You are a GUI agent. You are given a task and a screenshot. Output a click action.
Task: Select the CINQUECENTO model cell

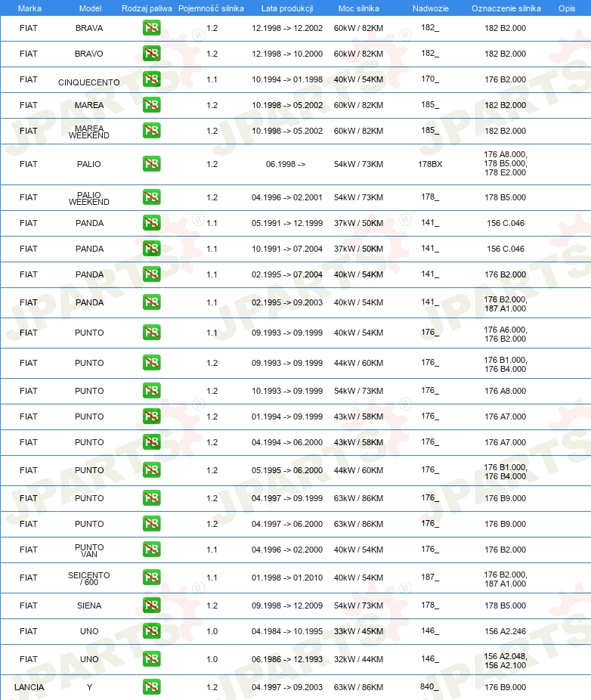click(89, 82)
